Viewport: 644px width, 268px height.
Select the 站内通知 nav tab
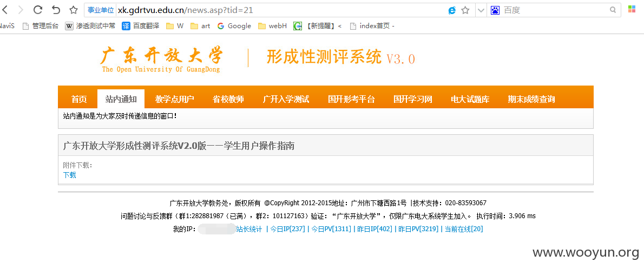[121, 99]
